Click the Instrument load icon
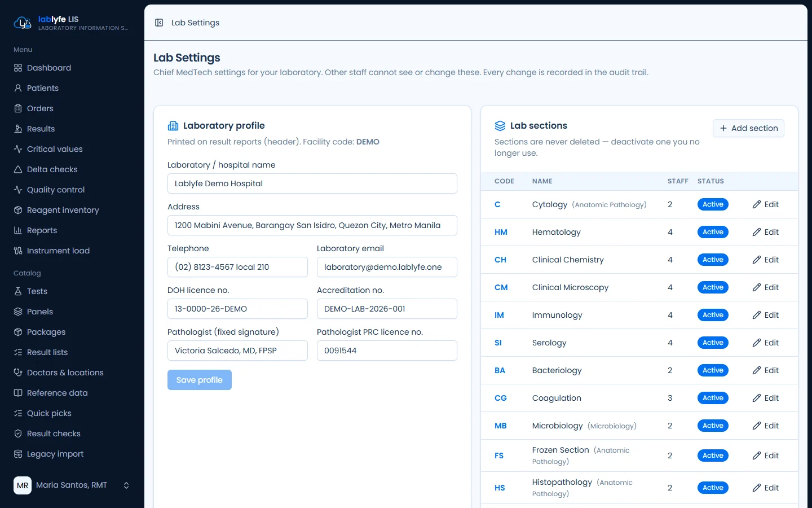812x508 pixels. point(18,251)
